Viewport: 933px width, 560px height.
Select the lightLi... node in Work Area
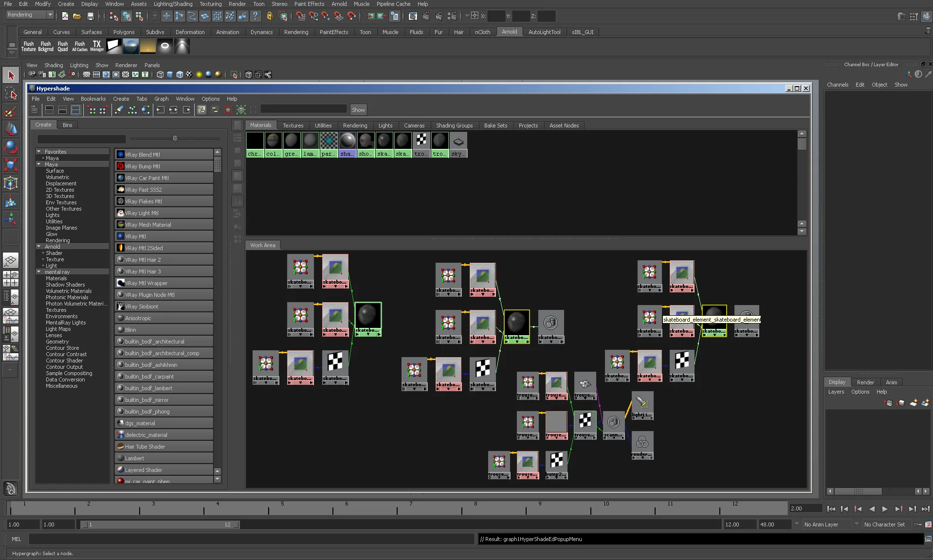(642, 406)
